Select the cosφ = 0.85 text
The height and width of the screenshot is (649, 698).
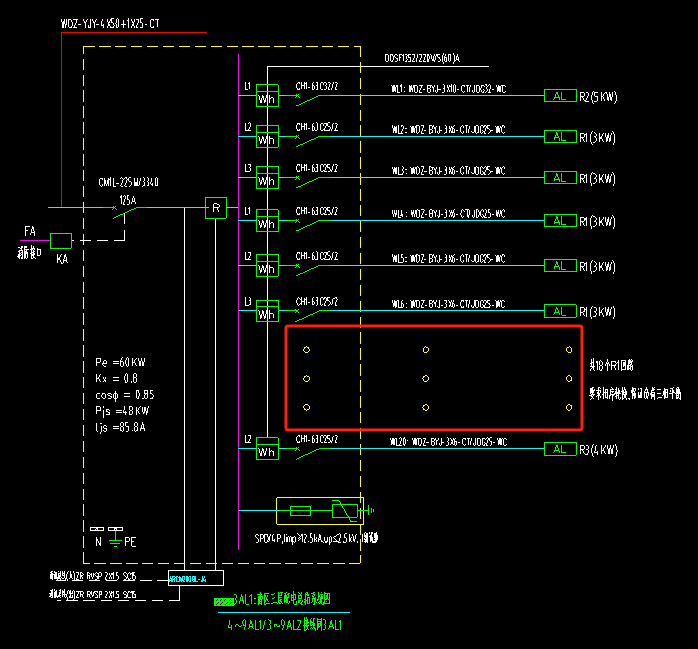[125, 395]
